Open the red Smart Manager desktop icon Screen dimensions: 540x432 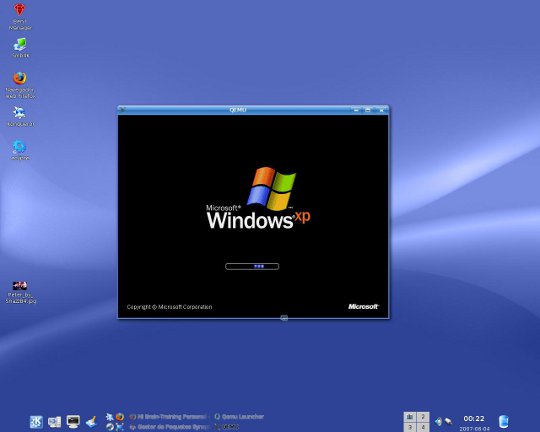click(20, 10)
